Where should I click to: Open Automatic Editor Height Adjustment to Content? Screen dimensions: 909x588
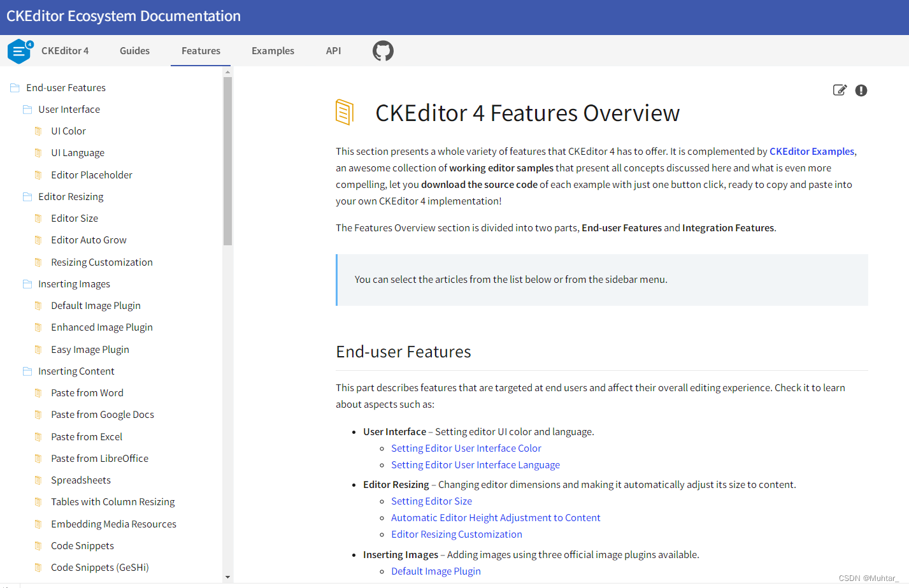coord(496,518)
